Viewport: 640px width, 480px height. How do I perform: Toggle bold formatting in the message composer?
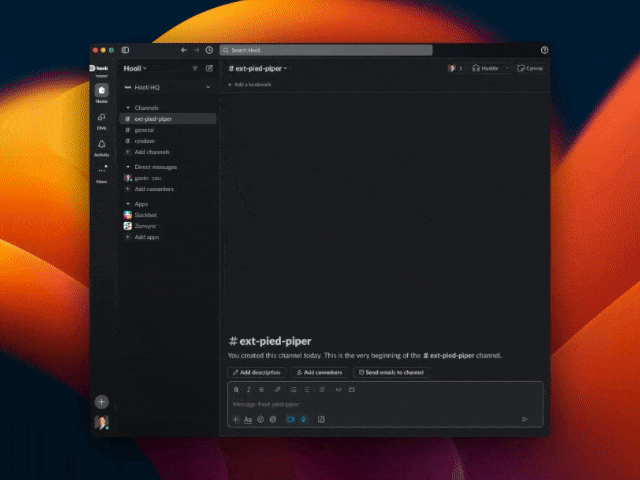(236, 389)
